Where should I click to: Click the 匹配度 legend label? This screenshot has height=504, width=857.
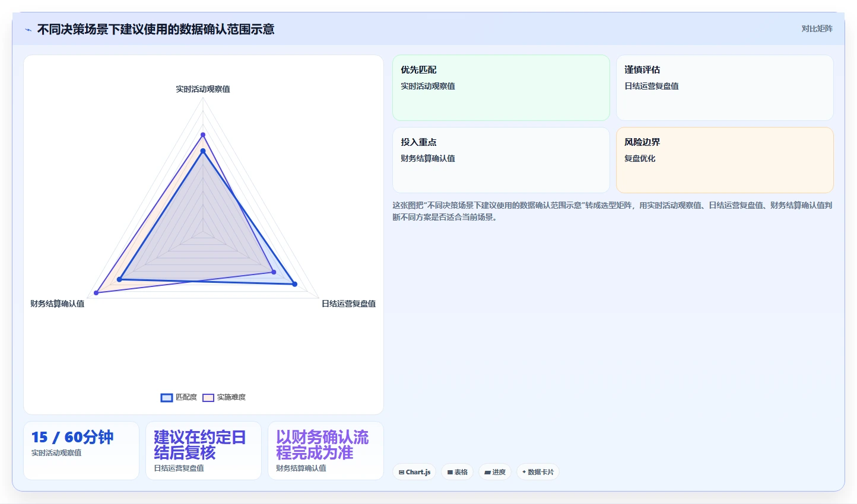click(x=186, y=397)
